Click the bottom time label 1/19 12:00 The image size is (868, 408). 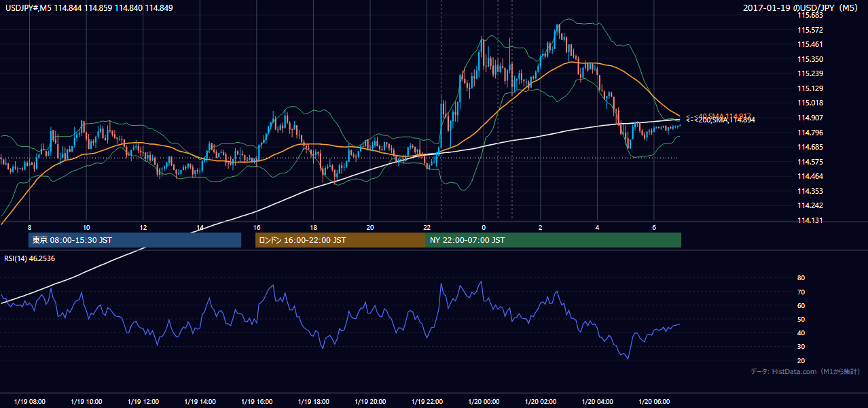[143, 401]
